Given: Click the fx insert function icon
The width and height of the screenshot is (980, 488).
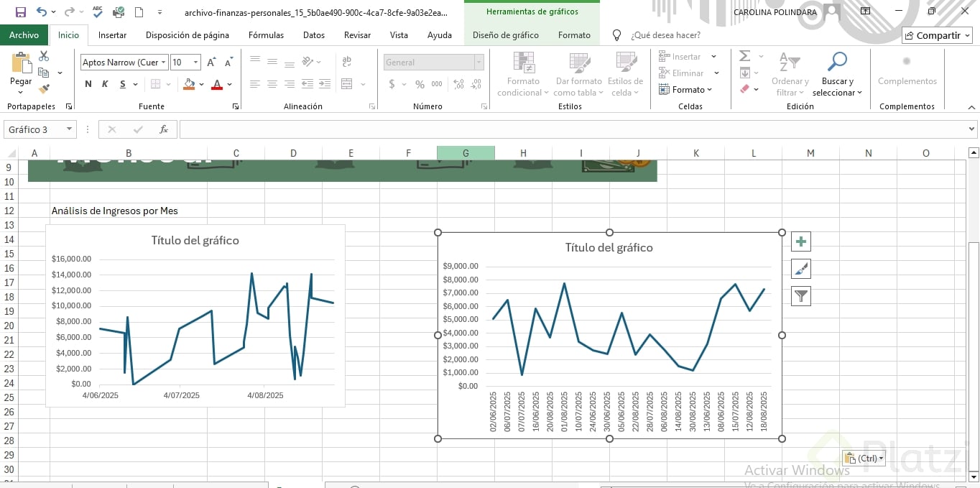Looking at the screenshot, I should click(164, 129).
